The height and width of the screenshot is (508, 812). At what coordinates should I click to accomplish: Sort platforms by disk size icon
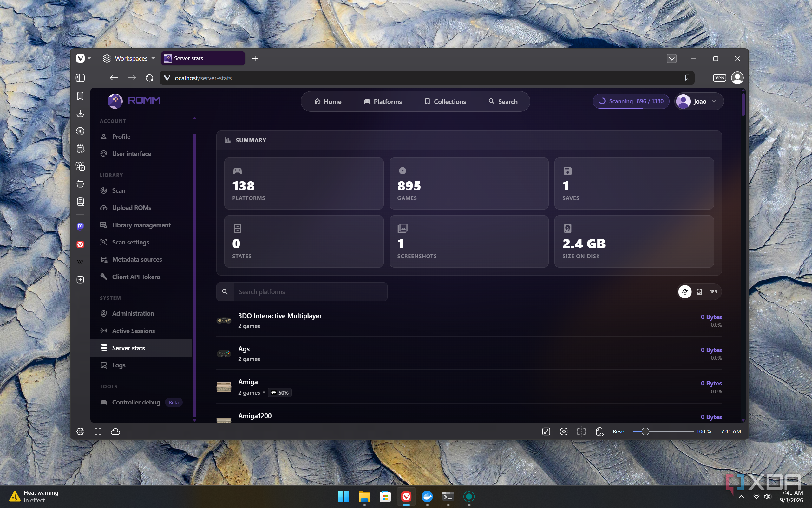699,292
